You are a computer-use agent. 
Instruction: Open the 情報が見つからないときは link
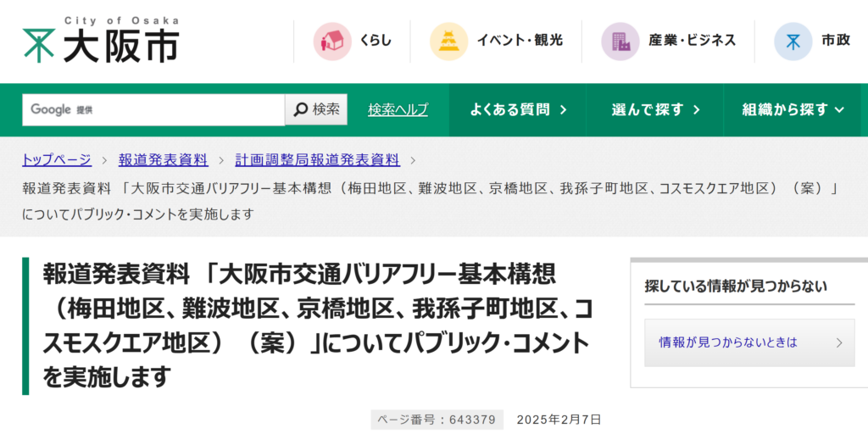pos(728,343)
